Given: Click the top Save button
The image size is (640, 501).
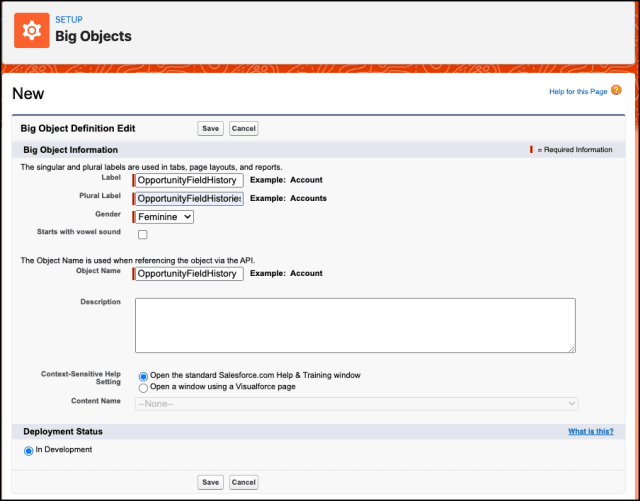Looking at the screenshot, I should pyautogui.click(x=210, y=128).
